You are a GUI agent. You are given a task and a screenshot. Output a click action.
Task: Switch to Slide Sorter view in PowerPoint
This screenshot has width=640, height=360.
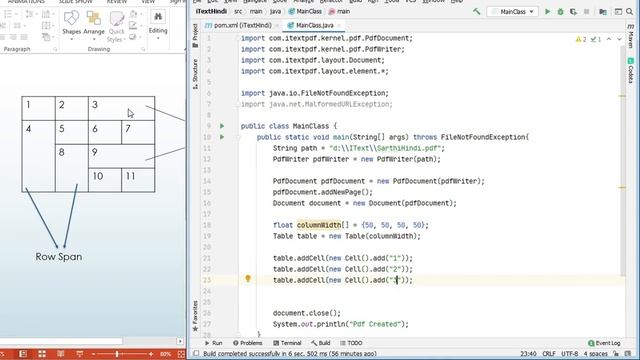tap(42, 354)
